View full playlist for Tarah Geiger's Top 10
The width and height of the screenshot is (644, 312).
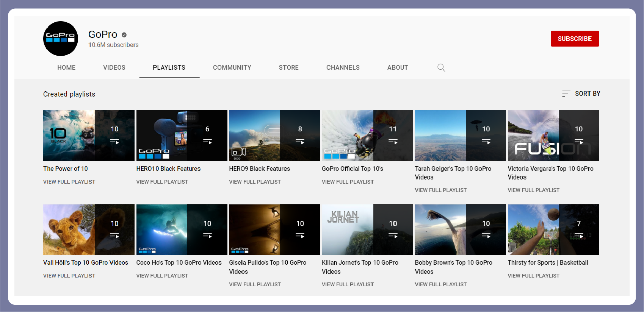point(441,190)
